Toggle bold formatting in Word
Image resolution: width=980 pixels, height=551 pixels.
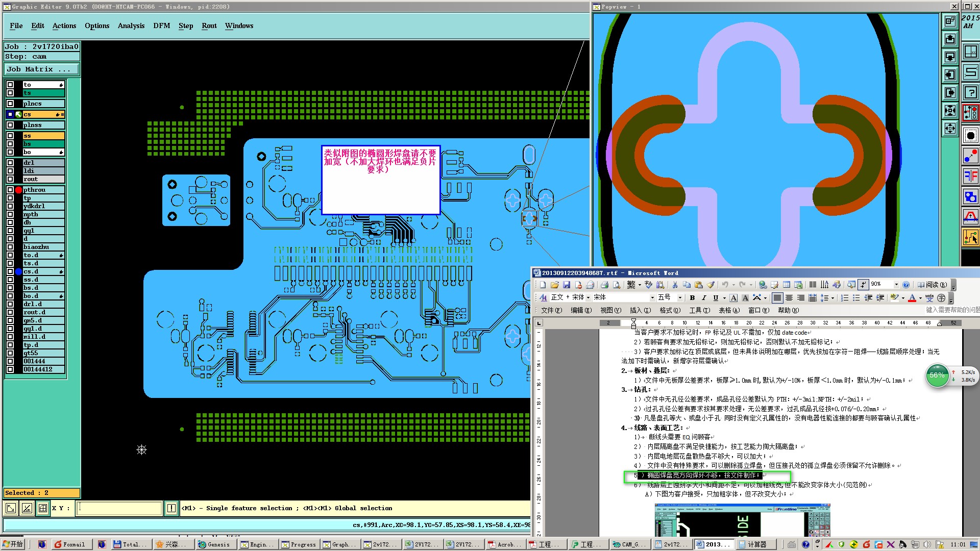(x=692, y=298)
